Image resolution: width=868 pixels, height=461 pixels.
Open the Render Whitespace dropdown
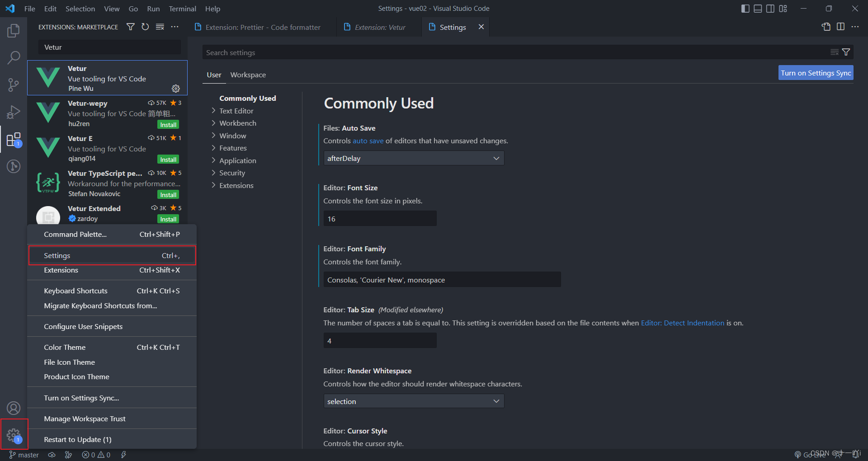point(414,401)
